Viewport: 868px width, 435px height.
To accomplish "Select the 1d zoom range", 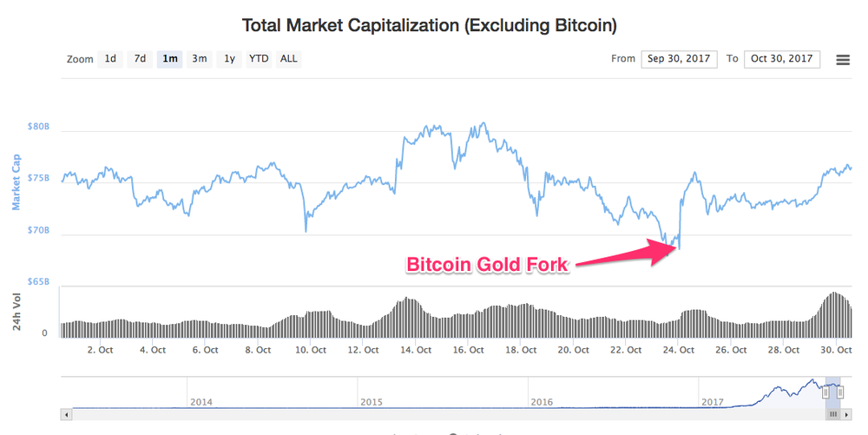I will pos(110,59).
